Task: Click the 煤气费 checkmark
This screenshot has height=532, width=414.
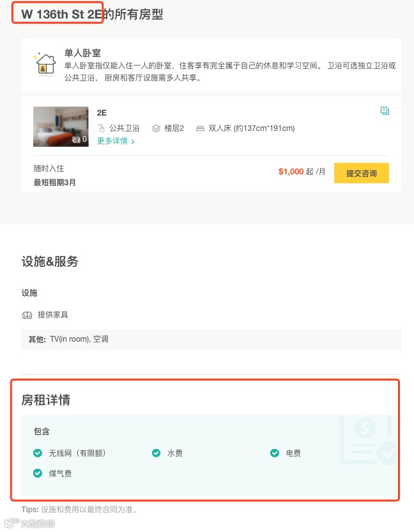Action: click(x=38, y=473)
